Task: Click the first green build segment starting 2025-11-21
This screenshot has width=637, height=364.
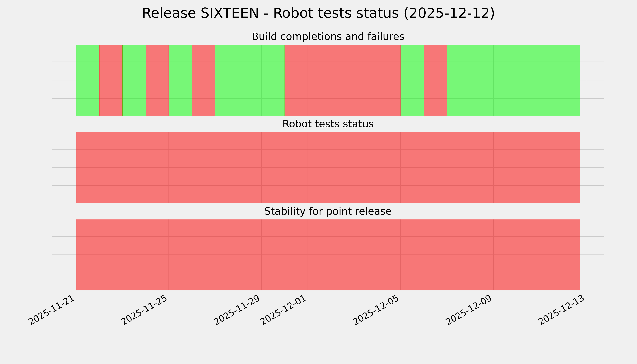Action: click(88, 80)
